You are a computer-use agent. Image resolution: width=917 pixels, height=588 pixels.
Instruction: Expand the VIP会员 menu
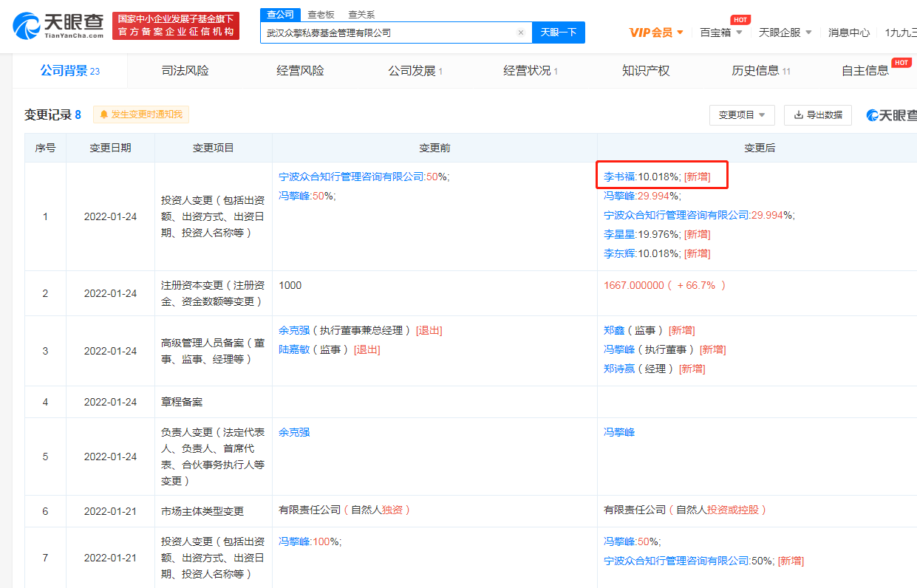pyautogui.click(x=656, y=33)
